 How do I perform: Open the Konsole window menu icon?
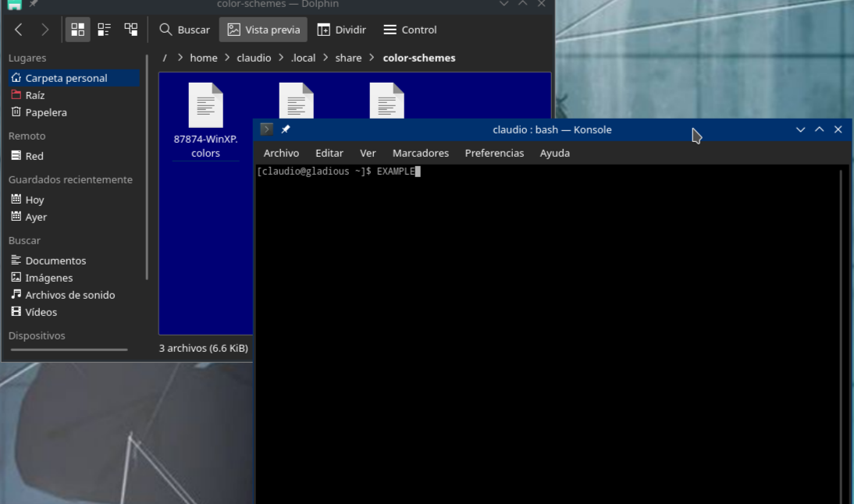pyautogui.click(x=266, y=129)
